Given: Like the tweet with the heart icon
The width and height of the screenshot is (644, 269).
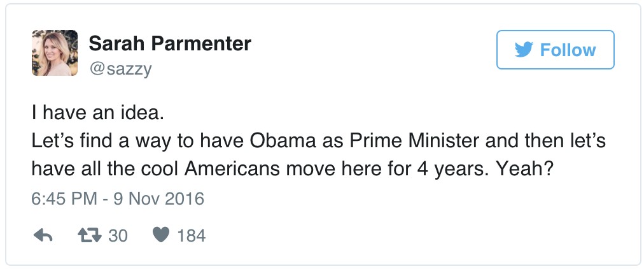Looking at the screenshot, I should click(161, 236).
